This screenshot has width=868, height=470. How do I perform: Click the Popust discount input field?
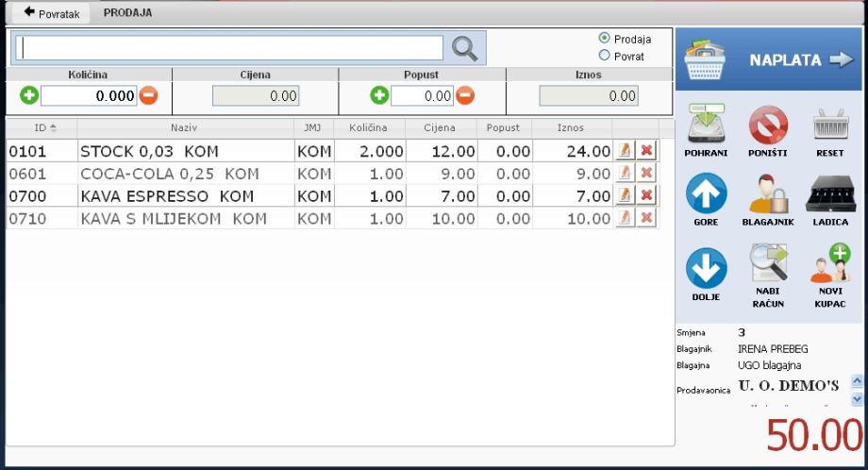point(422,95)
